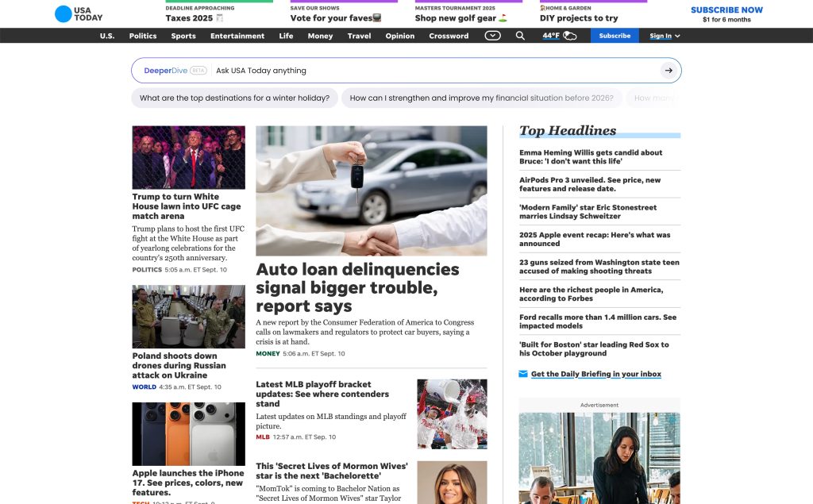
Task: Open Get the Daily Briefing link
Action: pos(595,374)
